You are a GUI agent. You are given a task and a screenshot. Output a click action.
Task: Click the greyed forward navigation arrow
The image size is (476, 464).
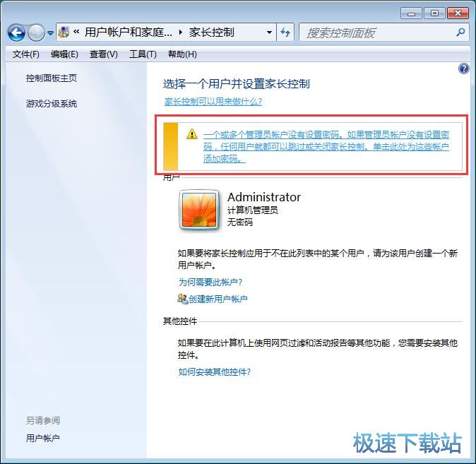[x=36, y=32]
